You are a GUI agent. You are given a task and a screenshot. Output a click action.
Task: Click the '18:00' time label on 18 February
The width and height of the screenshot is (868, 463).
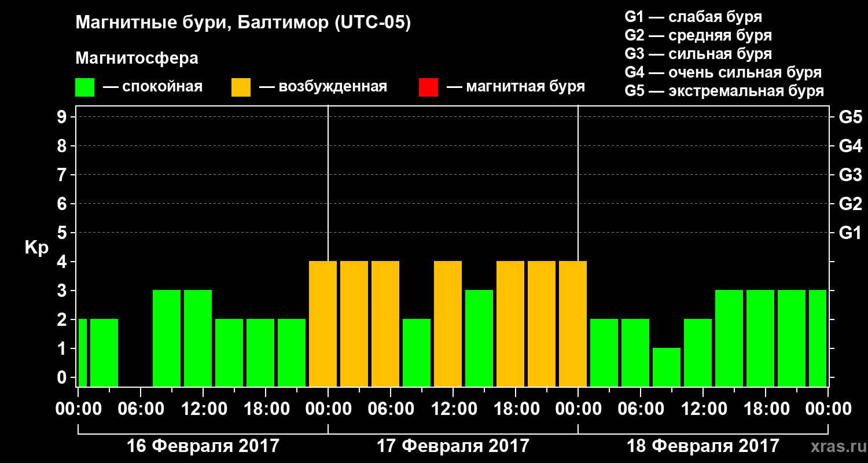coord(766,409)
